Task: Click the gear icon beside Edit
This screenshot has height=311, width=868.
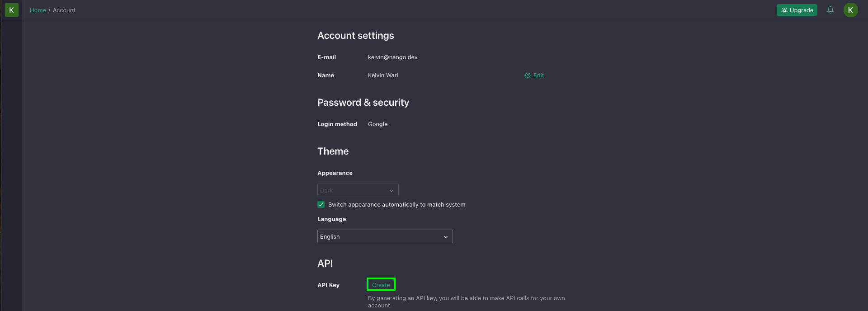Action: coord(528,75)
